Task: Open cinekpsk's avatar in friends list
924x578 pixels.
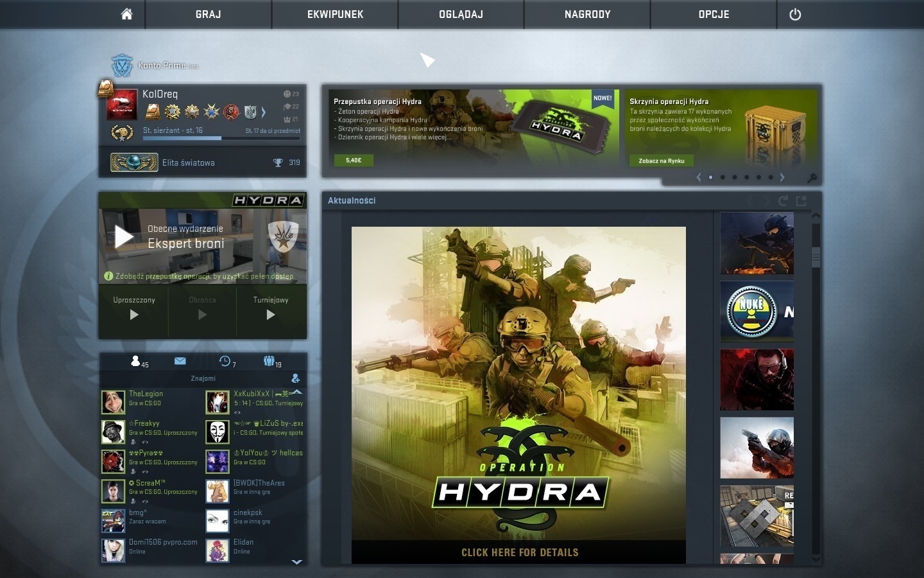Action: click(218, 521)
